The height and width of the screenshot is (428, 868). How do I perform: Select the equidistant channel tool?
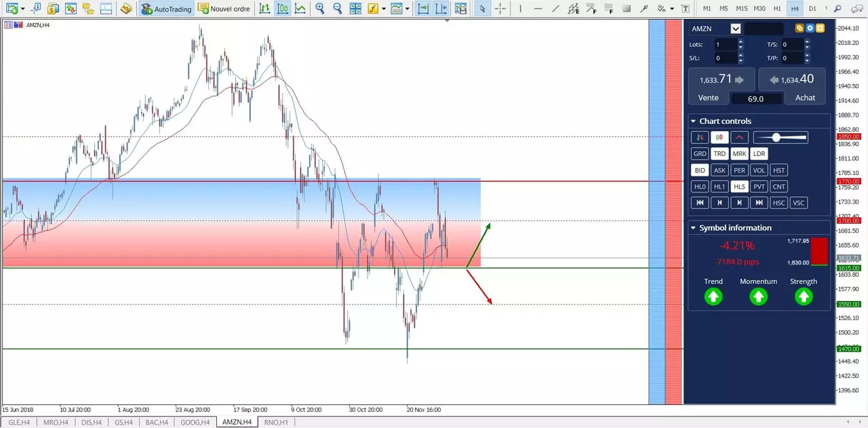coord(573,9)
